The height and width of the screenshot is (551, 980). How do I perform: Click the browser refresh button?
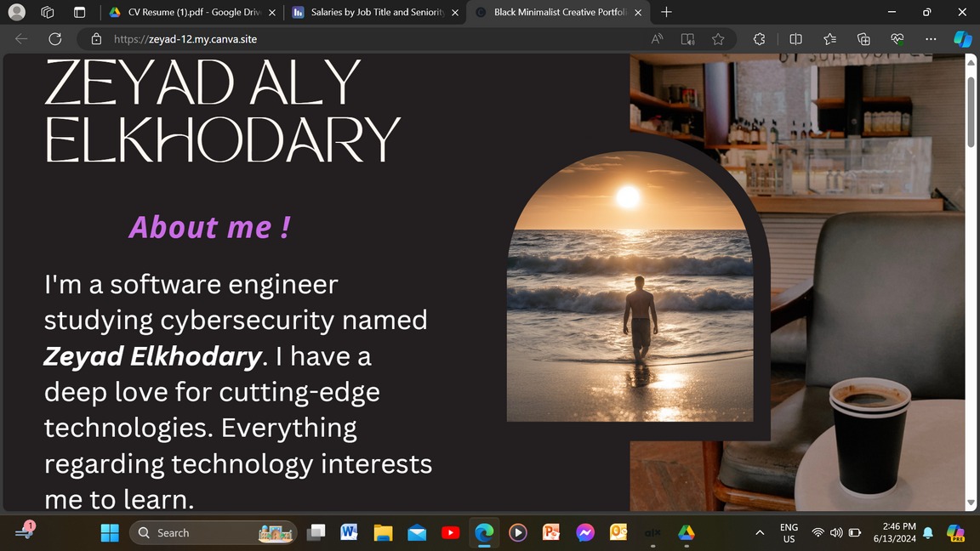(x=55, y=39)
